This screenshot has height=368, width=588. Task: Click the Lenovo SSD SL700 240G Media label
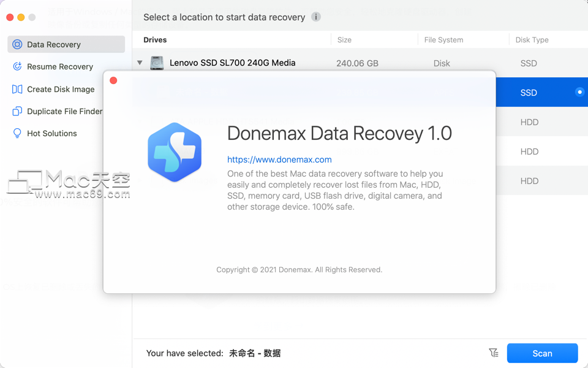(x=233, y=63)
